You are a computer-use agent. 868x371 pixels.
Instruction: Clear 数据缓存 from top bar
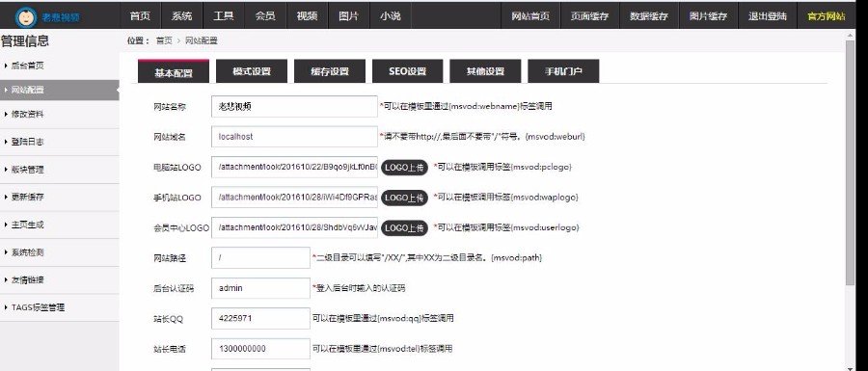tap(649, 16)
